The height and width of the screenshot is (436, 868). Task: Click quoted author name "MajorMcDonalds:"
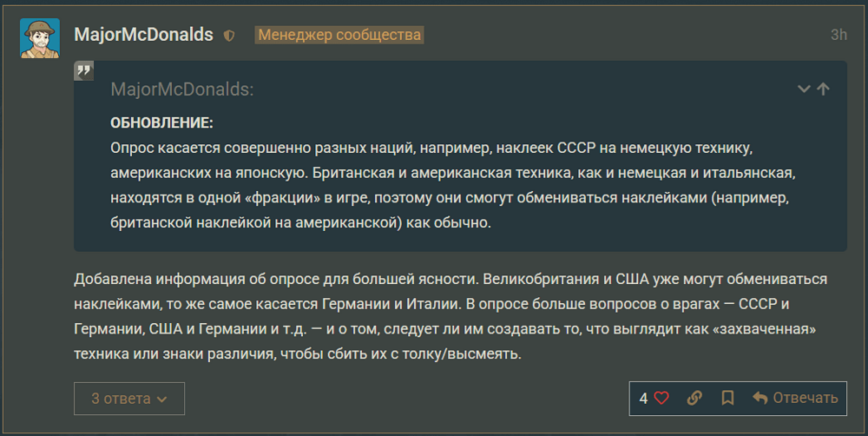(181, 89)
